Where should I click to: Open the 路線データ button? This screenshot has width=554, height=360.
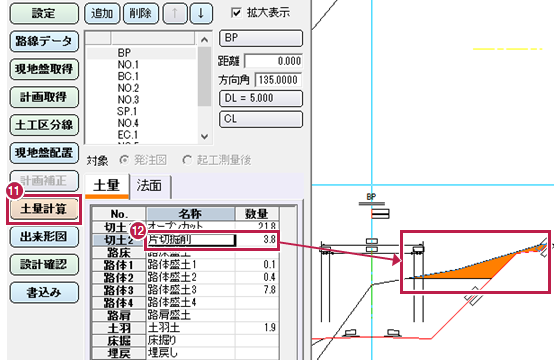pos(44,41)
